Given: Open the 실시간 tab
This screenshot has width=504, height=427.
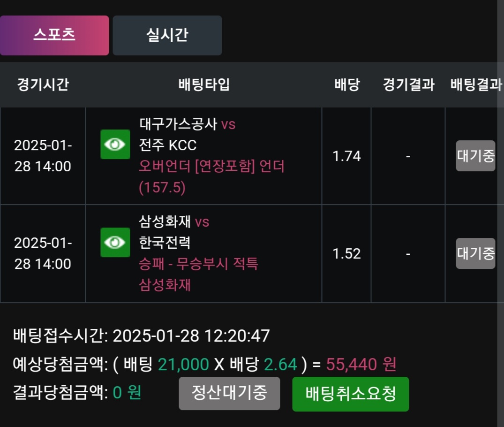Looking at the screenshot, I should coord(167,35).
